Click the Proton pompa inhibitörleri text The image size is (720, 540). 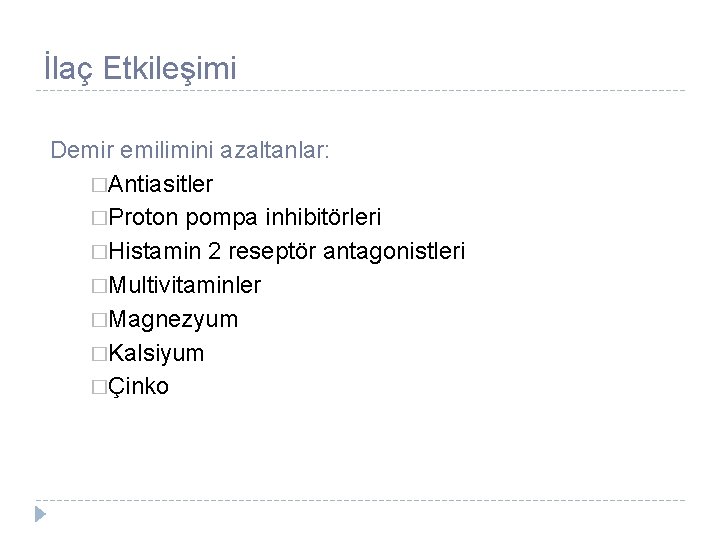(x=244, y=218)
